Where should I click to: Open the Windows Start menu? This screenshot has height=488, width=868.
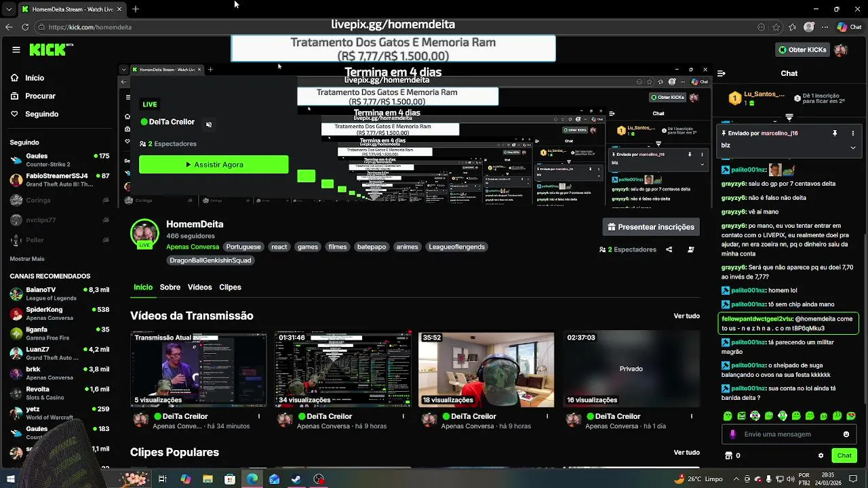click(x=10, y=479)
